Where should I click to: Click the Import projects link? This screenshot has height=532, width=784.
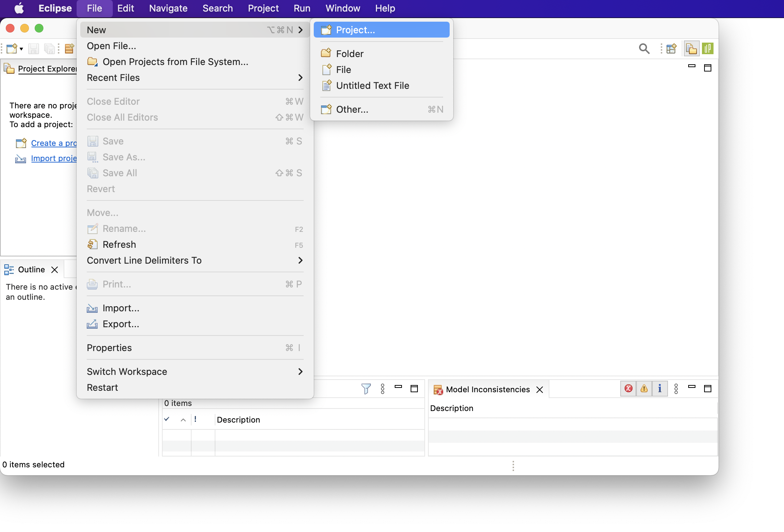[53, 158]
